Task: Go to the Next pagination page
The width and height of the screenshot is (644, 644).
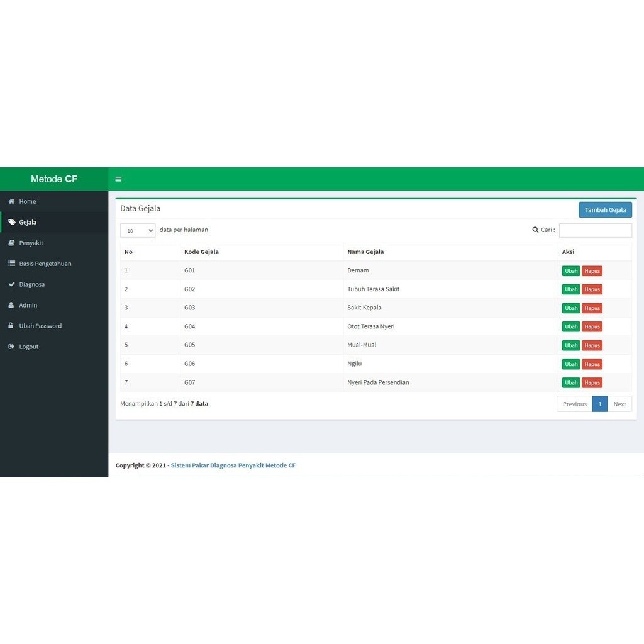Action: (619, 404)
